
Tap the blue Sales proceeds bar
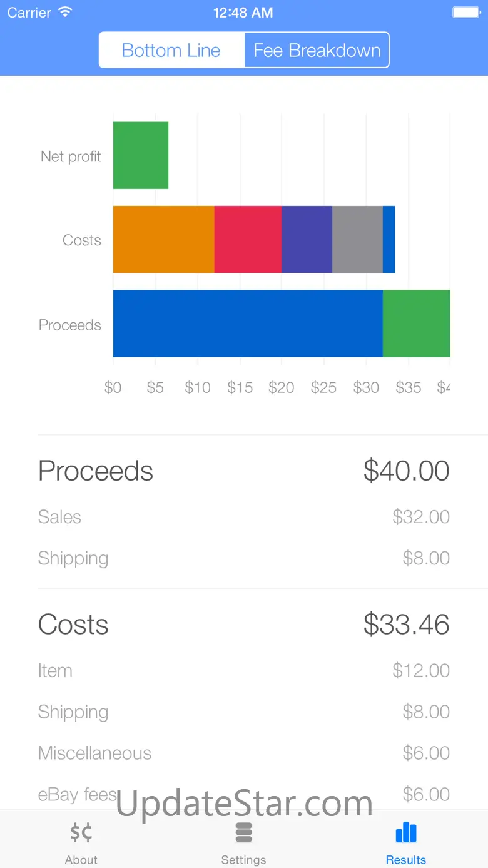tap(248, 324)
